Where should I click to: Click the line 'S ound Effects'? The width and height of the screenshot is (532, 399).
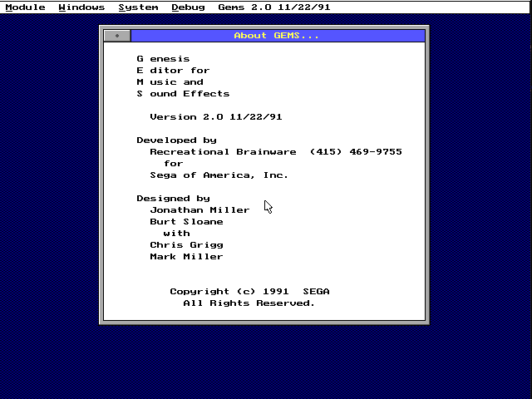(183, 94)
